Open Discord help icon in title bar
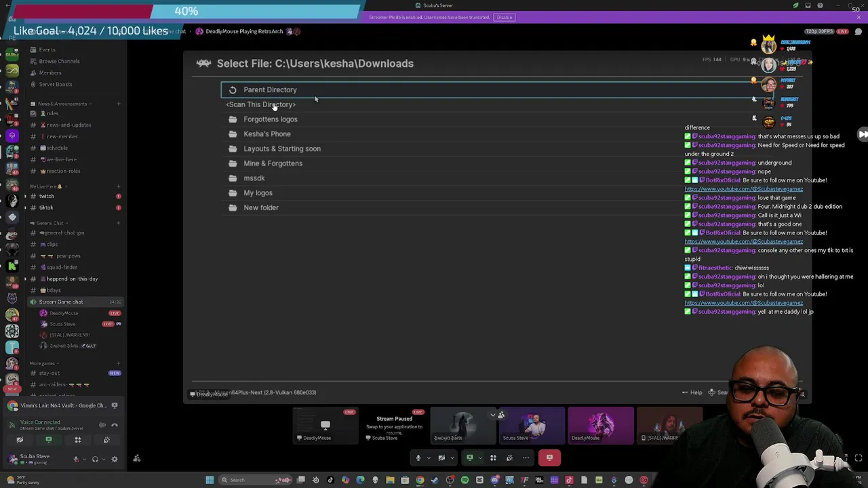The width and height of the screenshot is (868, 488). [x=820, y=5]
